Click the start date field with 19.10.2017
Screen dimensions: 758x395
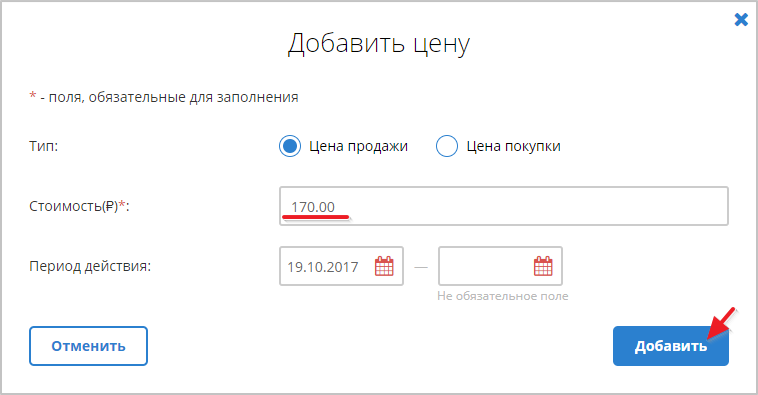341,266
